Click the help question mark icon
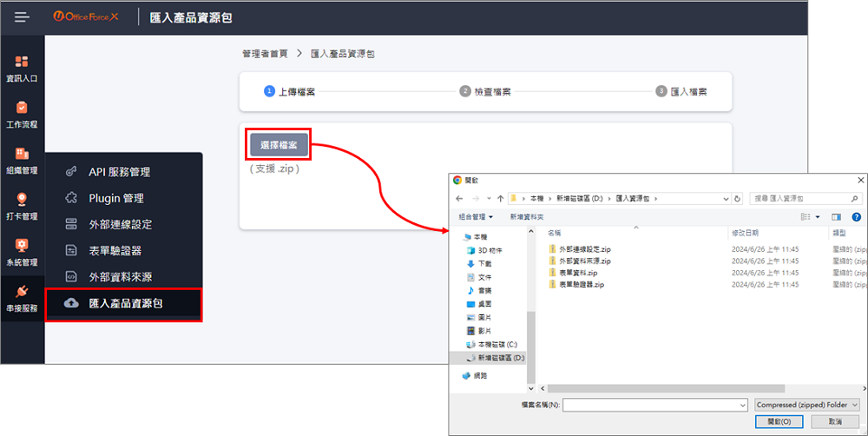868x436 pixels. [x=857, y=216]
